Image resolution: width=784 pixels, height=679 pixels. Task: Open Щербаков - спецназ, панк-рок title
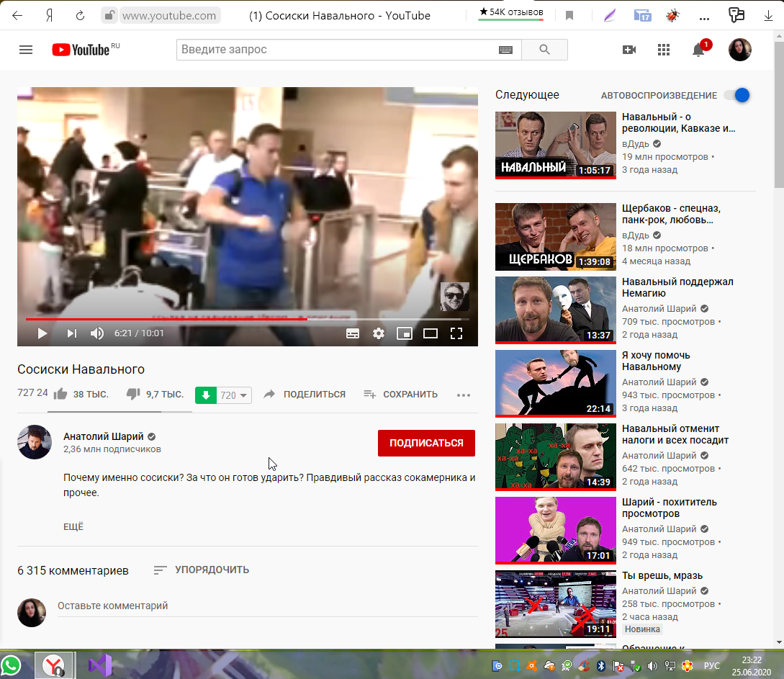(x=671, y=214)
